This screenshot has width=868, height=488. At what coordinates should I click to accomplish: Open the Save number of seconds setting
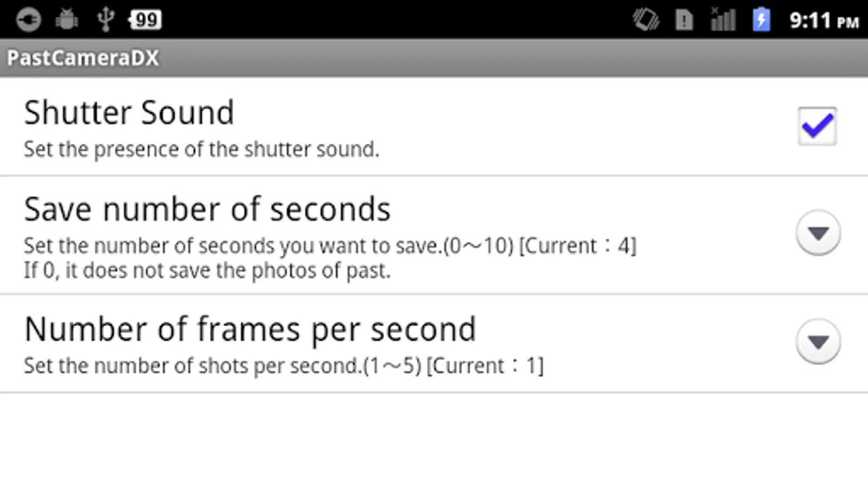[434, 235]
